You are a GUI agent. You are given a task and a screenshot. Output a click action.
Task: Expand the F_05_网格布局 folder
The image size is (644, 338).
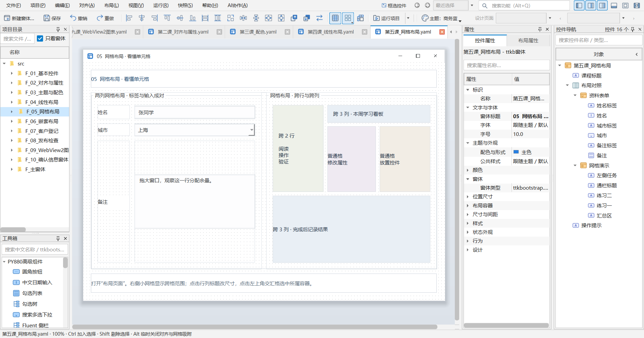click(12, 111)
